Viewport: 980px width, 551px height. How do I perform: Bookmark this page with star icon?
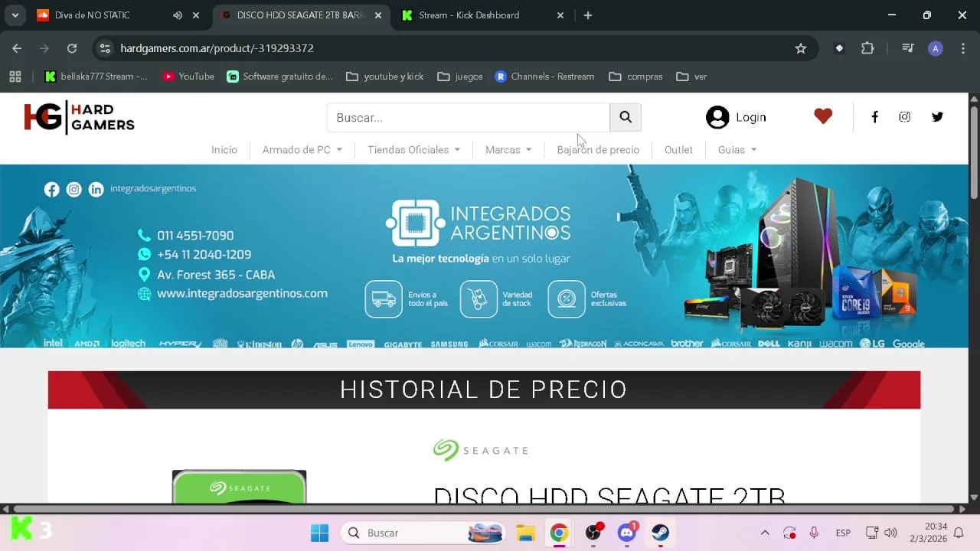801,48
